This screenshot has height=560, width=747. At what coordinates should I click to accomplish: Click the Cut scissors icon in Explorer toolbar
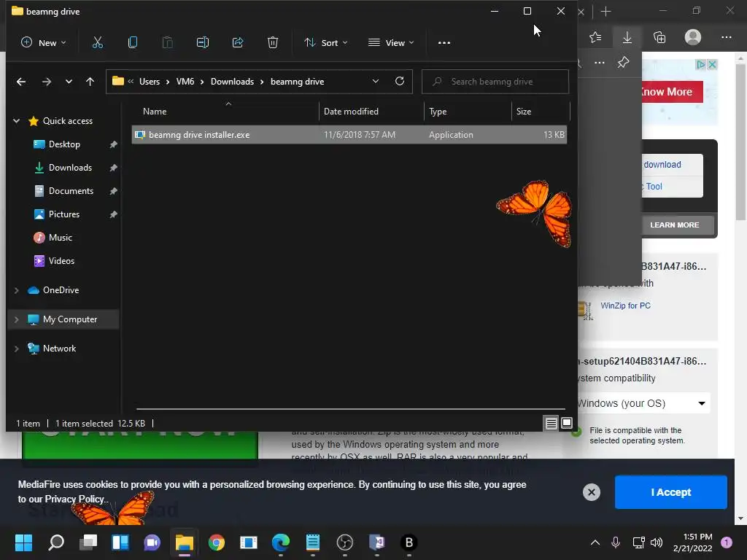point(98,42)
